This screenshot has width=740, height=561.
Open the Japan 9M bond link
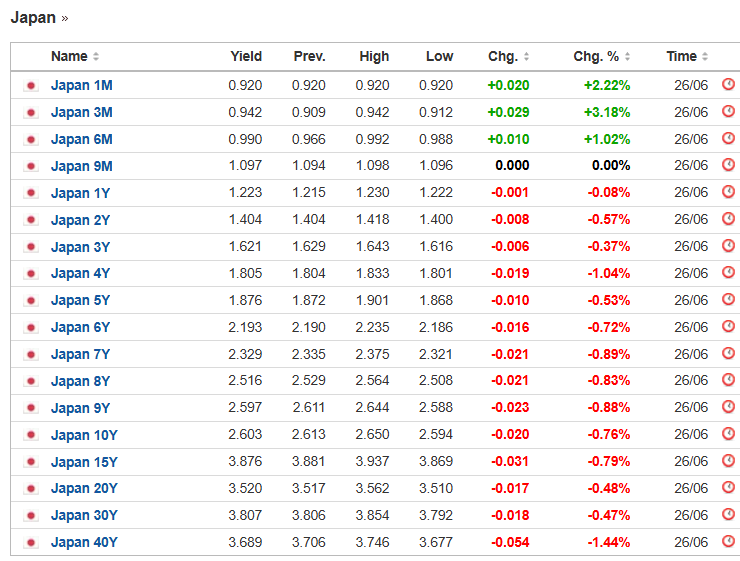82,166
